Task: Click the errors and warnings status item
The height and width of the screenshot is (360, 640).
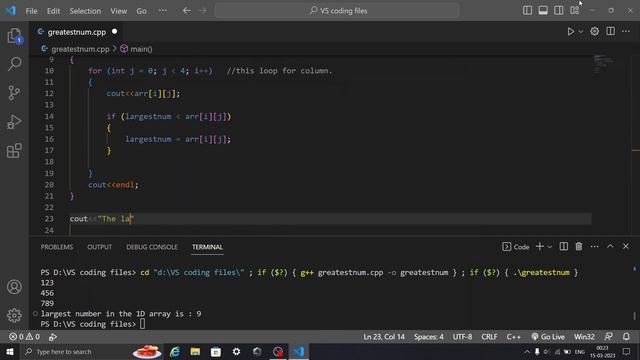Action: click(24, 337)
